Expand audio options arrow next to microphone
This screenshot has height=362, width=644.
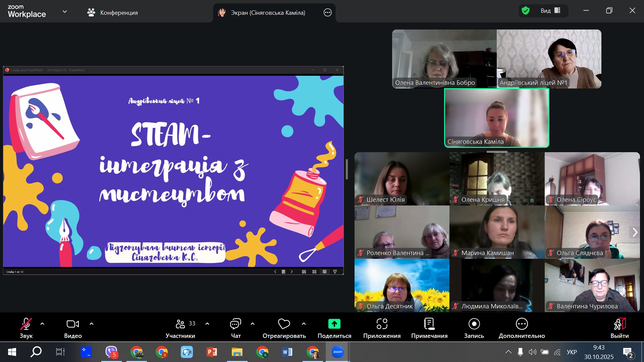click(42, 324)
